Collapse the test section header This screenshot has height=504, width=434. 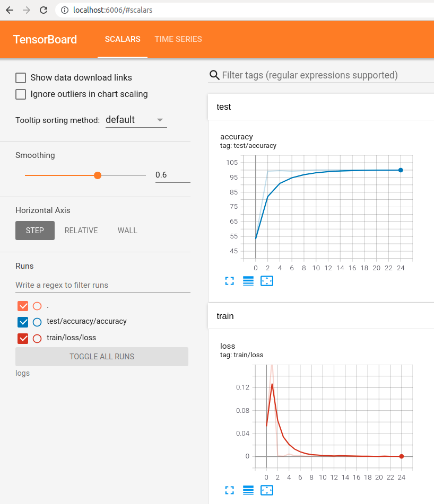[x=320, y=107]
